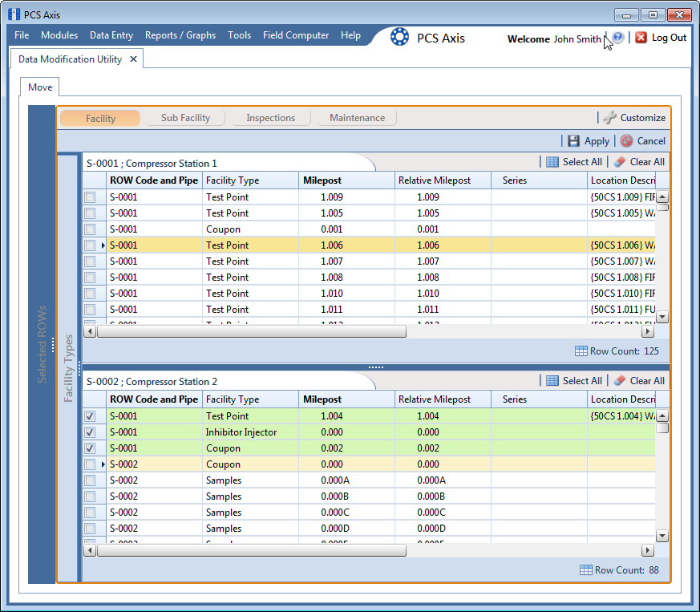Close the Data Modification Utility tab
This screenshot has width=700, height=612.
point(133,59)
